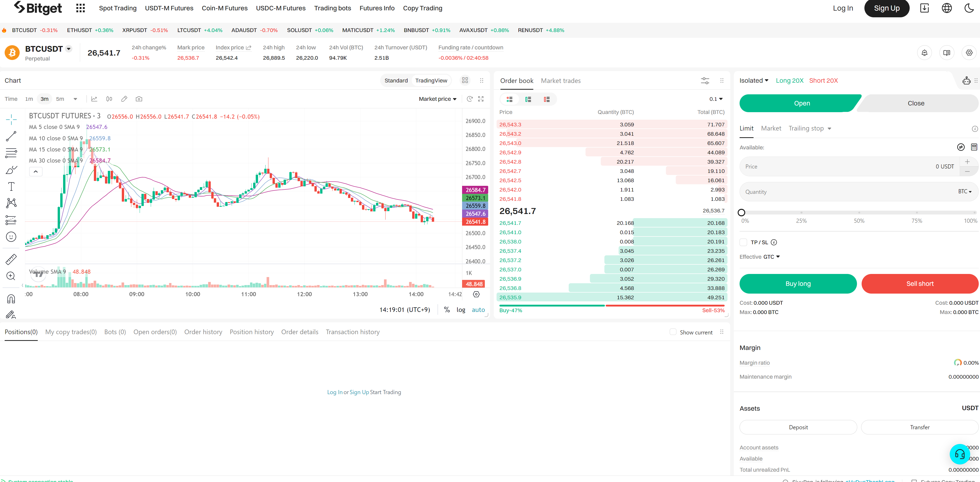The image size is (980, 482).
Task: Open the Order history tab
Action: (x=203, y=332)
